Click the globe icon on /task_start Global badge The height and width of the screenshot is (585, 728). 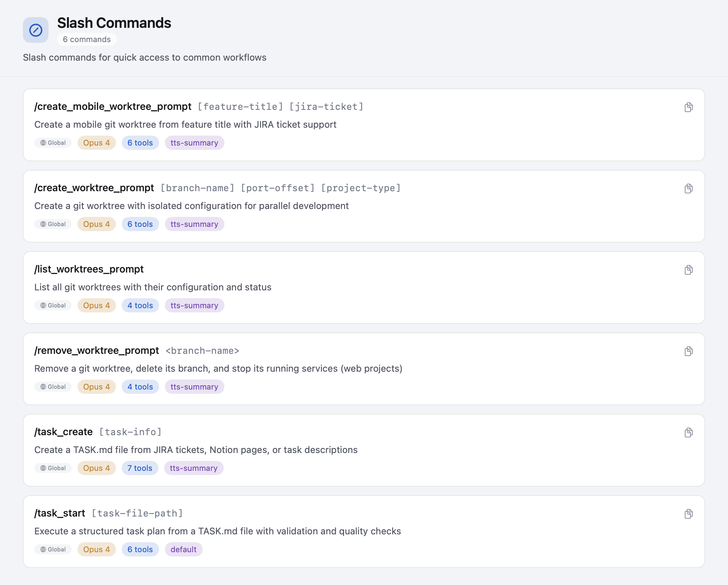(43, 549)
